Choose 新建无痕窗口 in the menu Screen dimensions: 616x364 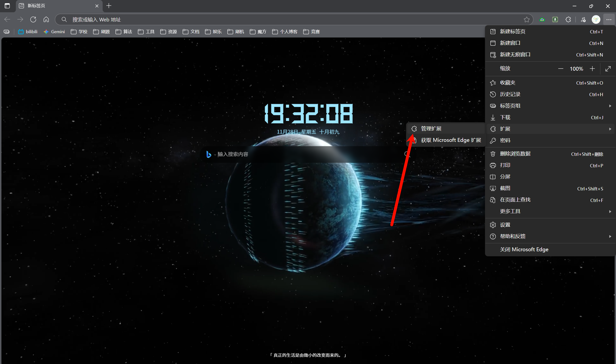tap(515, 54)
